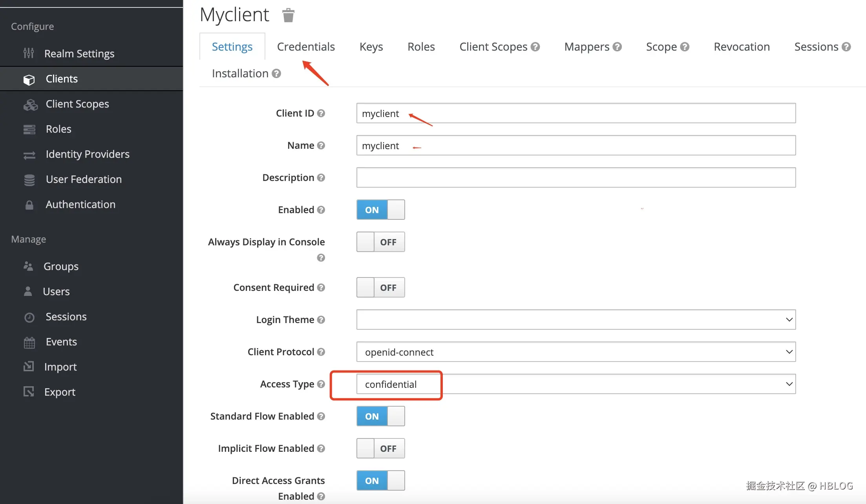Click the help icon next to Client ID
Image resolution: width=866 pixels, height=504 pixels.
(321, 113)
